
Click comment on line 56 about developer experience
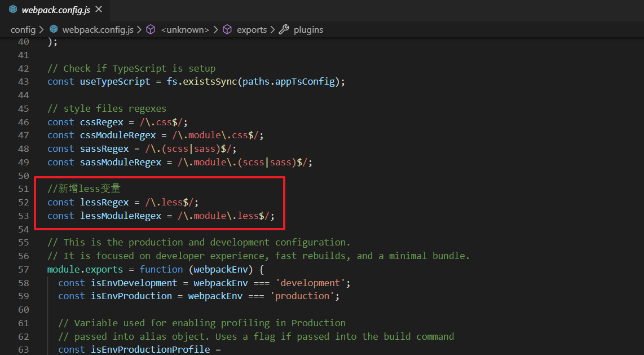(258, 256)
